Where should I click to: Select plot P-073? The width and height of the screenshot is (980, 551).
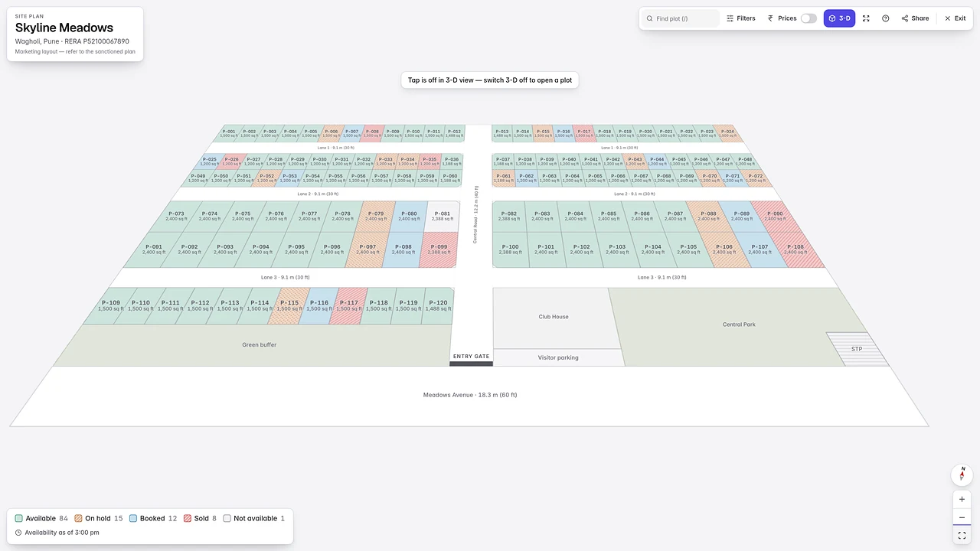(176, 217)
